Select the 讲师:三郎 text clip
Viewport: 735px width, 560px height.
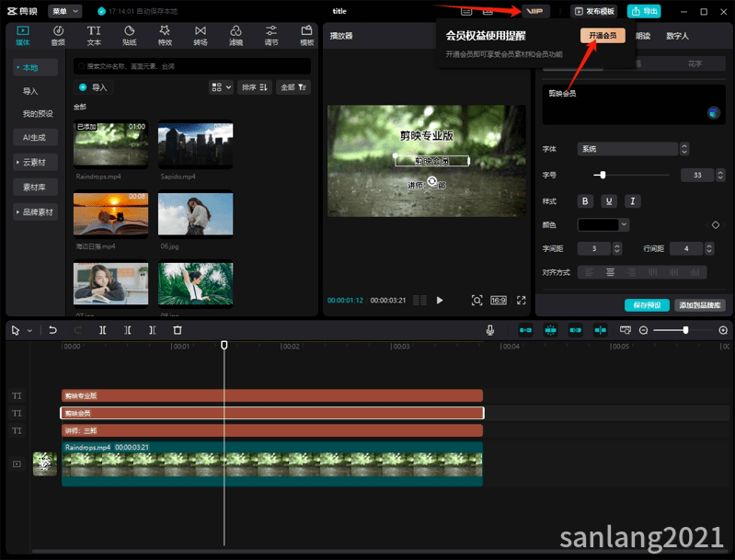click(x=272, y=430)
